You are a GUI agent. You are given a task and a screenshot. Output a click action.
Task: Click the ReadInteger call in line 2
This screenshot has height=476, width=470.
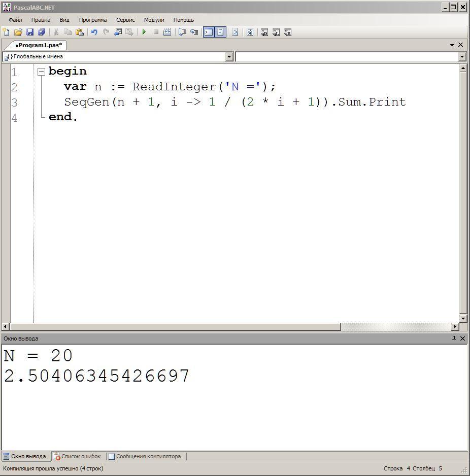click(174, 87)
